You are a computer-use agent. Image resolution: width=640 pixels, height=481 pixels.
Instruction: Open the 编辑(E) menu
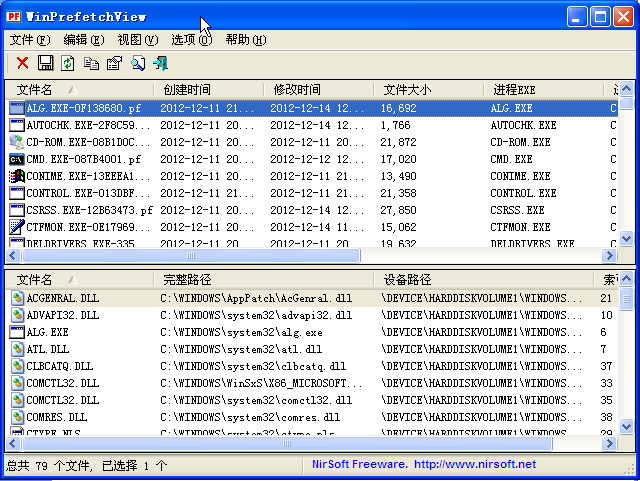(x=84, y=40)
